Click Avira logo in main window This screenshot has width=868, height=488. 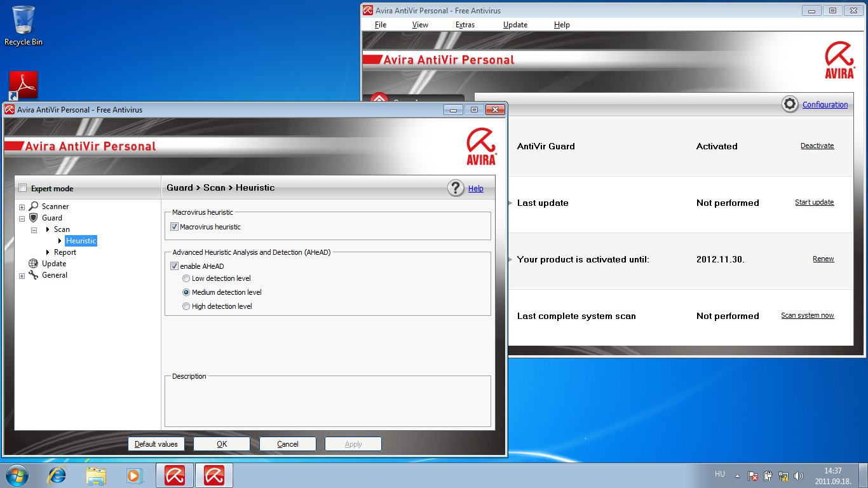[839, 60]
